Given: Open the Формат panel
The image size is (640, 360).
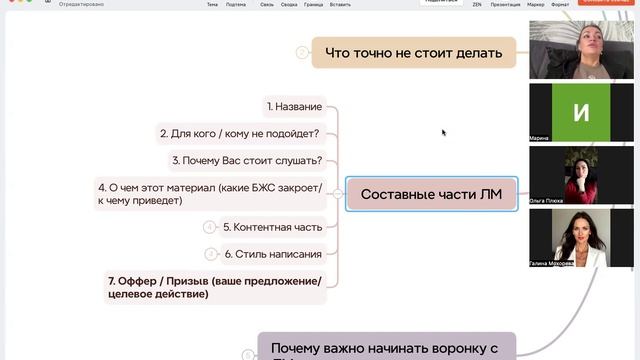Looking at the screenshot, I should [x=560, y=4].
